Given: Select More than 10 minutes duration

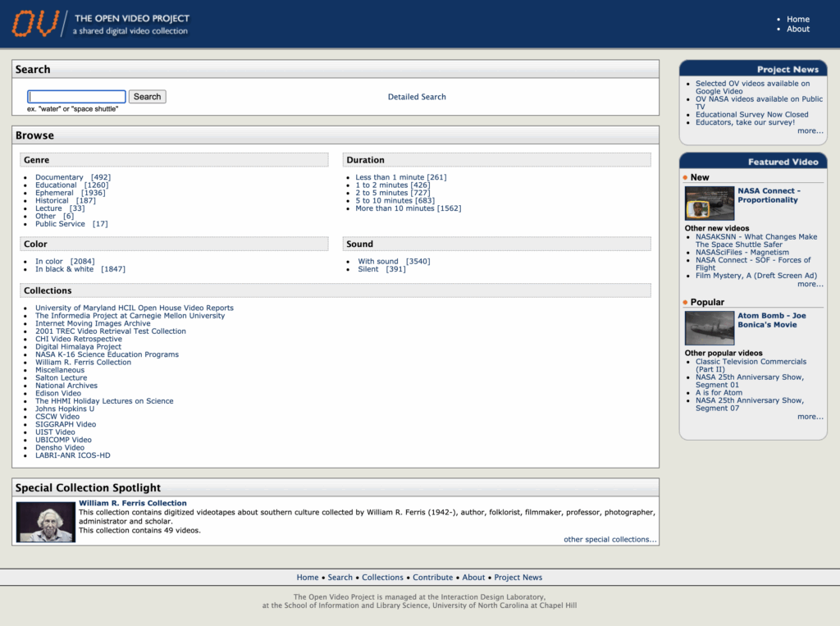Looking at the screenshot, I should 395,208.
